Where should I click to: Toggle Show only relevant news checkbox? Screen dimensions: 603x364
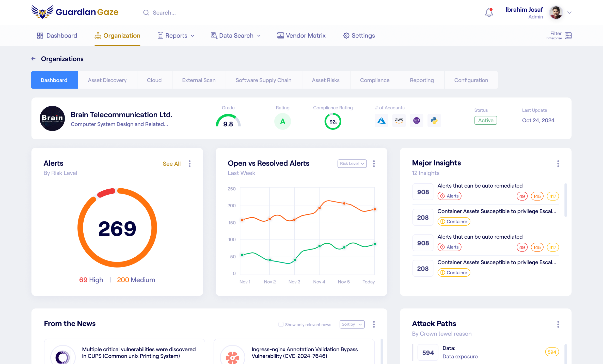pos(281,324)
